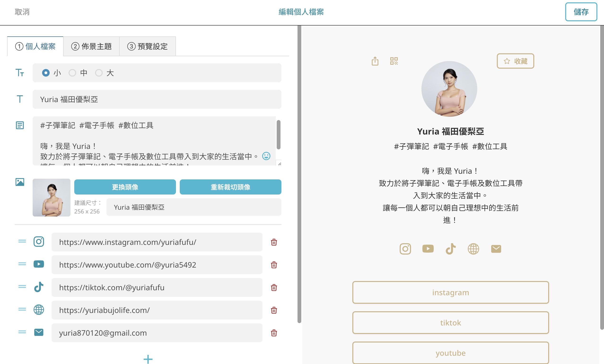Click the Yuria 福田優梨亞 heading in preview
The height and width of the screenshot is (364, 604).
451,132
